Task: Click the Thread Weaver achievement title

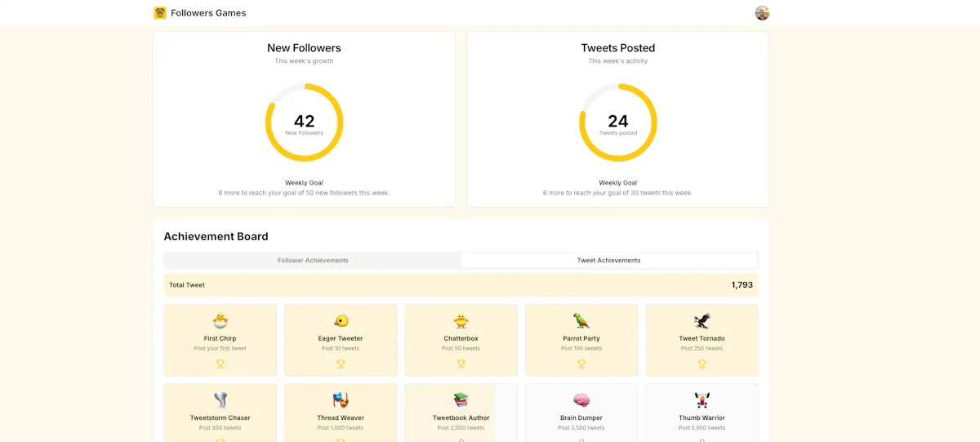Action: pyautogui.click(x=341, y=417)
